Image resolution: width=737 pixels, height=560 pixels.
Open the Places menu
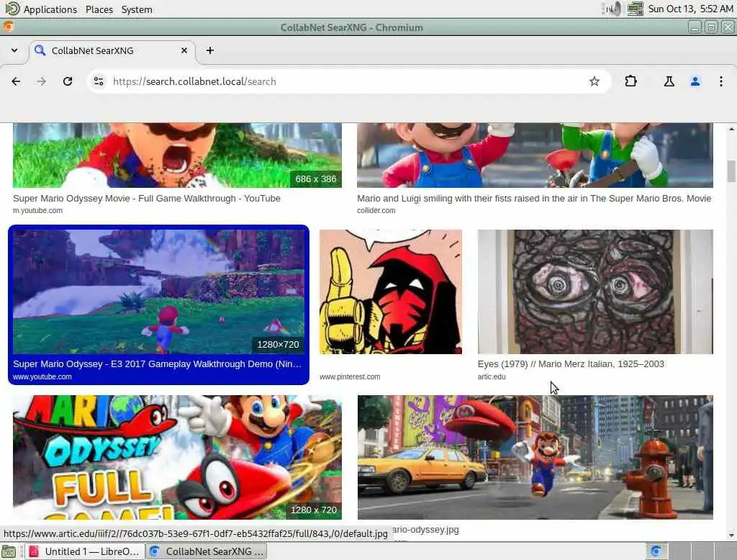(x=99, y=9)
